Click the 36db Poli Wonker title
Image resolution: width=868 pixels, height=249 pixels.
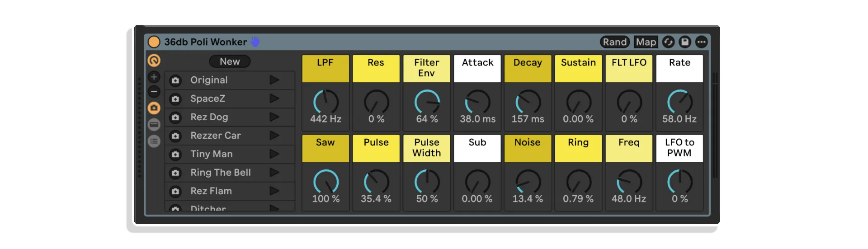click(x=206, y=42)
